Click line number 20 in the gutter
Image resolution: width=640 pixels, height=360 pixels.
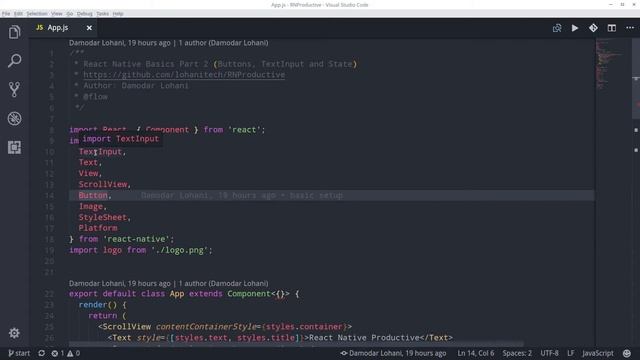49,261
